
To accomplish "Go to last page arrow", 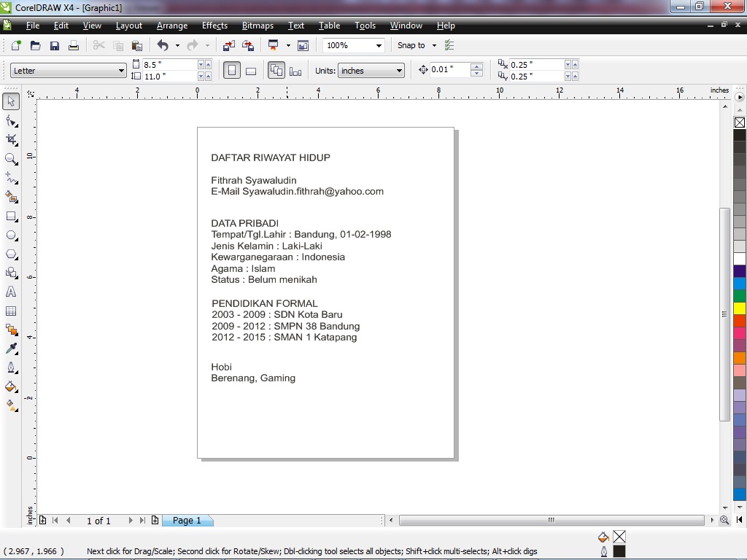I will point(142,521).
